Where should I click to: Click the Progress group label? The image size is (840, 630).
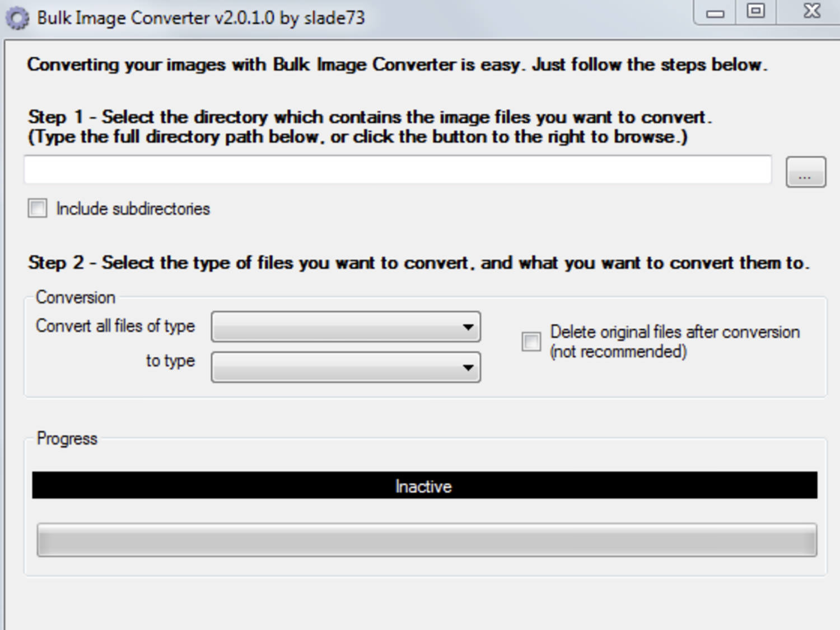(67, 438)
